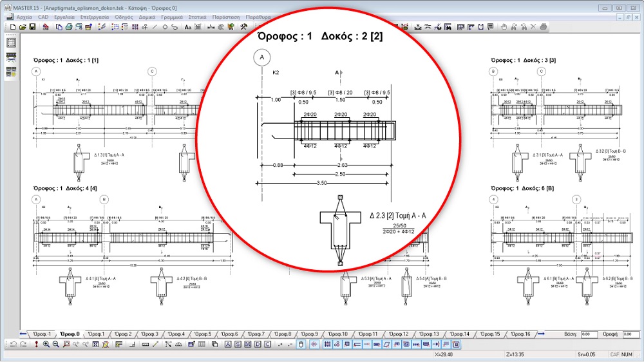This screenshot has width=644, height=362.
Task: Select the circle drawing tool
Action: click(165, 27)
